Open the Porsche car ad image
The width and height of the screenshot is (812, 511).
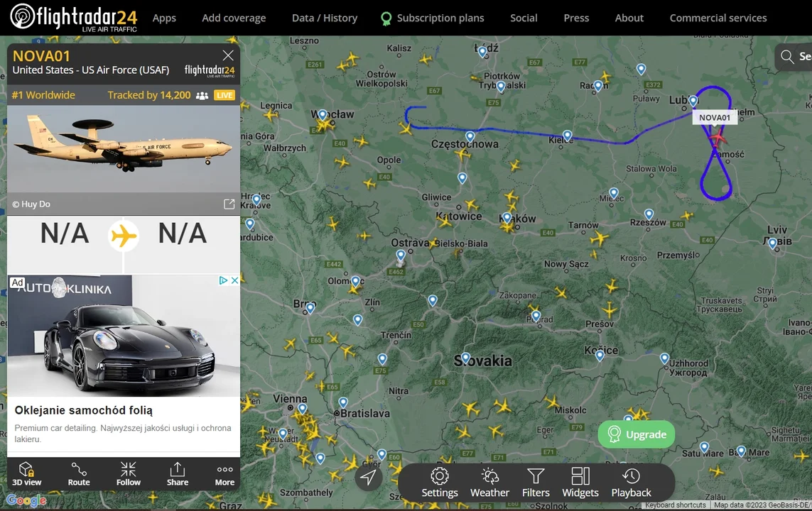click(x=123, y=336)
